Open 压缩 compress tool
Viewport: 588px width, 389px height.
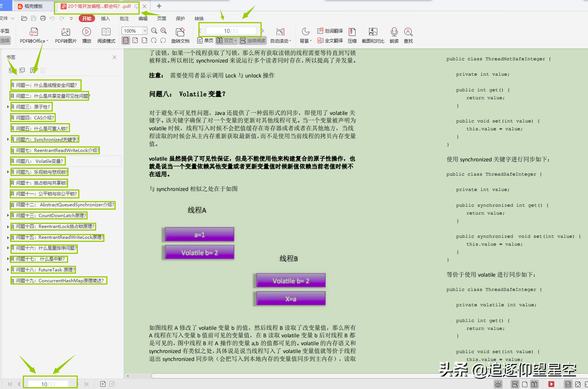coord(352,36)
